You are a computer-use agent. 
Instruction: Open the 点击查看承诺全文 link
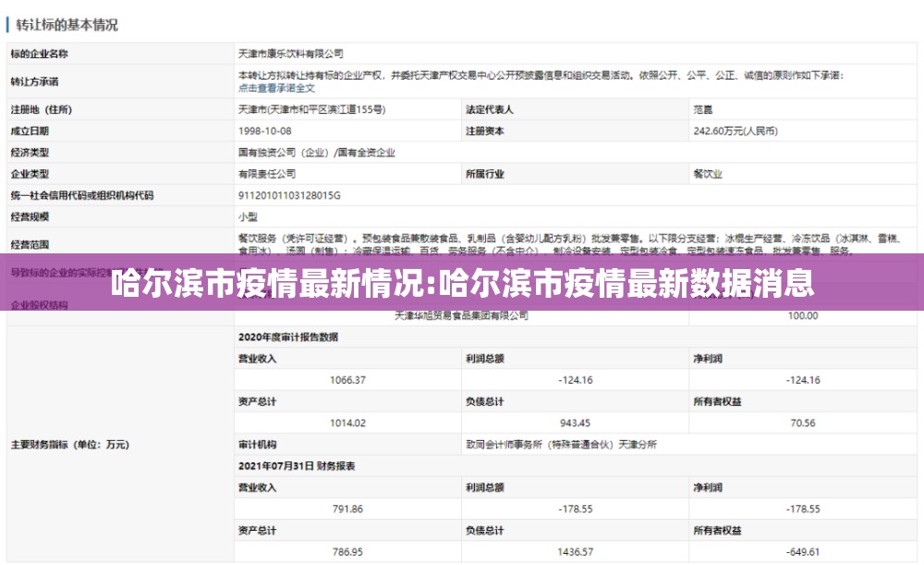pyautogui.click(x=276, y=88)
